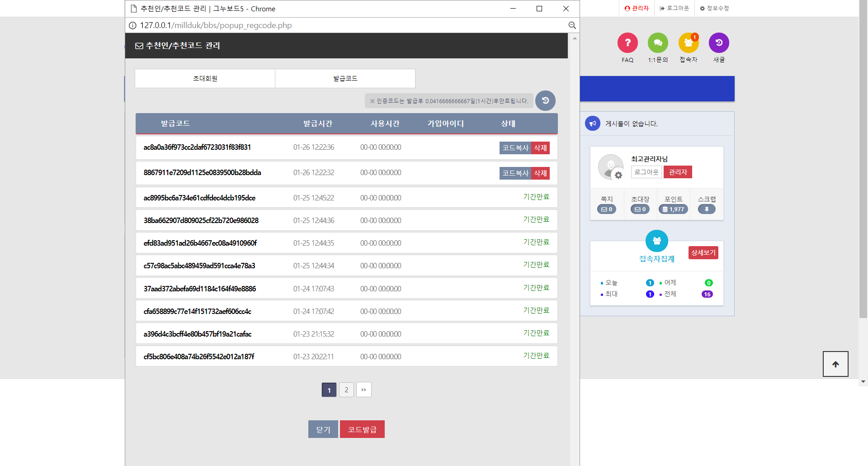Click the refresh icon beside expiry notice
This screenshot has width=868, height=466.
pyautogui.click(x=545, y=100)
